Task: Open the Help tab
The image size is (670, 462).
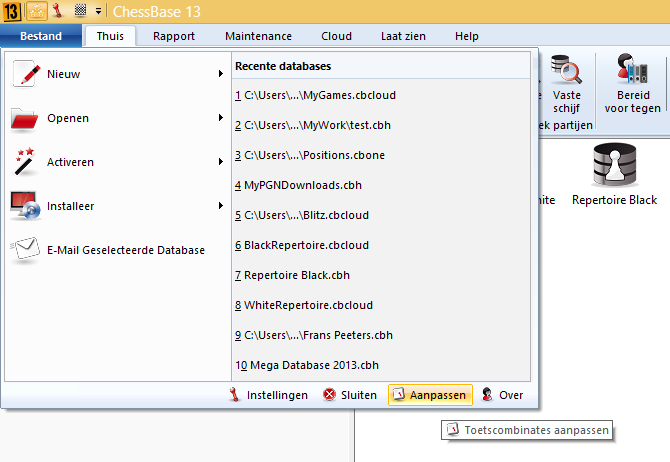Action: pos(467,36)
